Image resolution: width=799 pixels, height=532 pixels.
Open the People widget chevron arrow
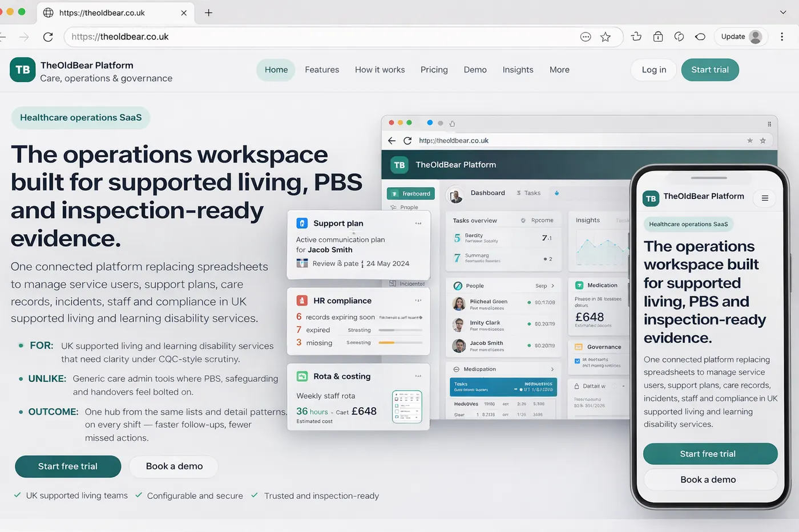(x=553, y=286)
